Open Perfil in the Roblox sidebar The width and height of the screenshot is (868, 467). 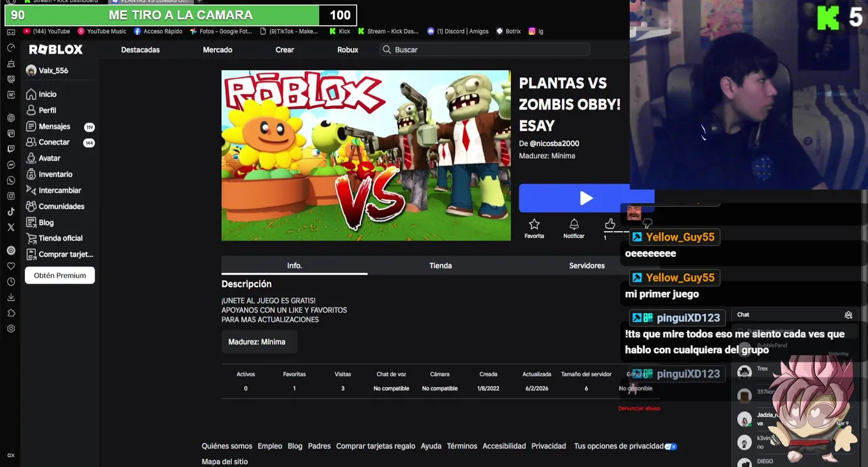pyautogui.click(x=41, y=110)
